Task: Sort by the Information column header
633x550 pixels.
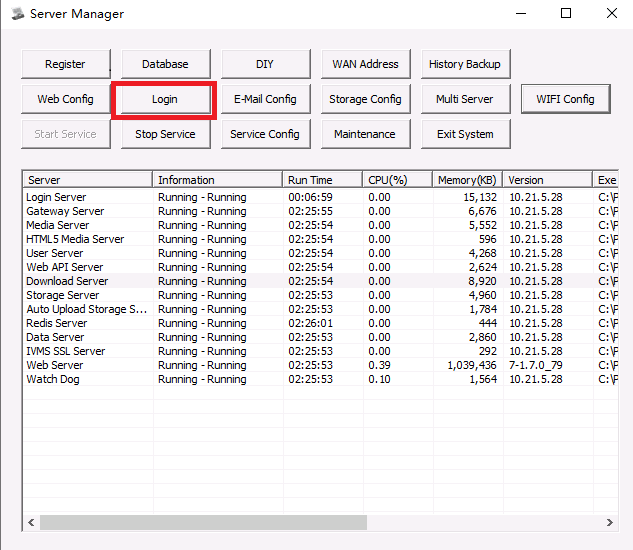Action: click(x=217, y=180)
